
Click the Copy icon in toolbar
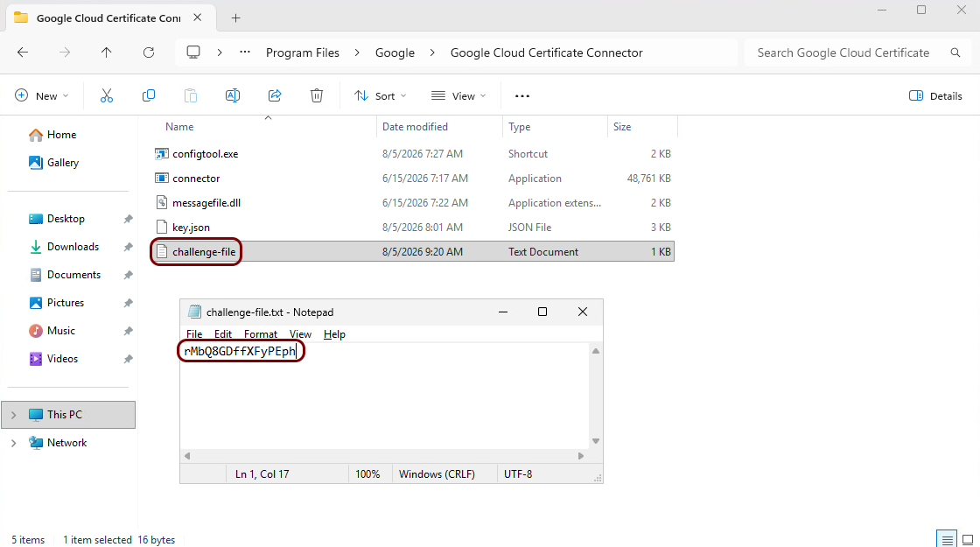pos(149,95)
